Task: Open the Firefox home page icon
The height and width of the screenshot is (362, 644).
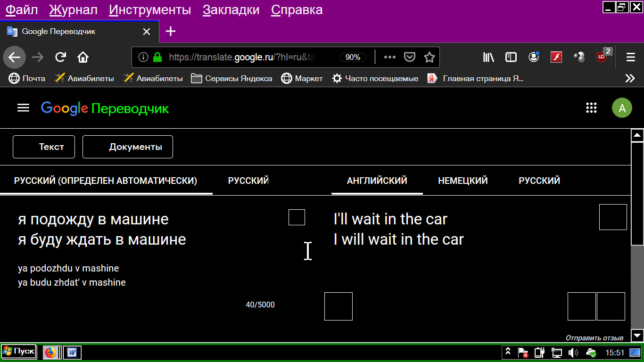Action: coord(83,58)
